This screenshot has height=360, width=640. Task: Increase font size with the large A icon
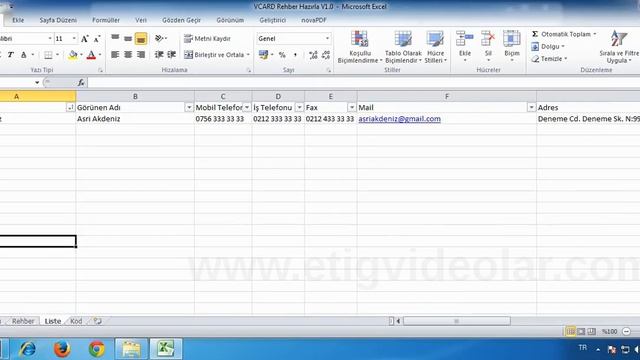coord(84,39)
